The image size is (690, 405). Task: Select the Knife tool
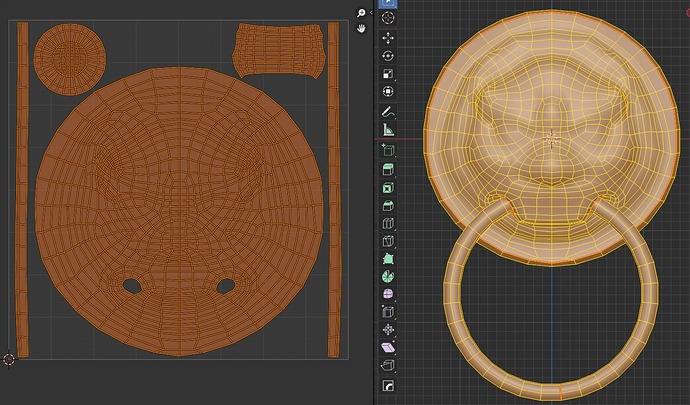click(388, 241)
